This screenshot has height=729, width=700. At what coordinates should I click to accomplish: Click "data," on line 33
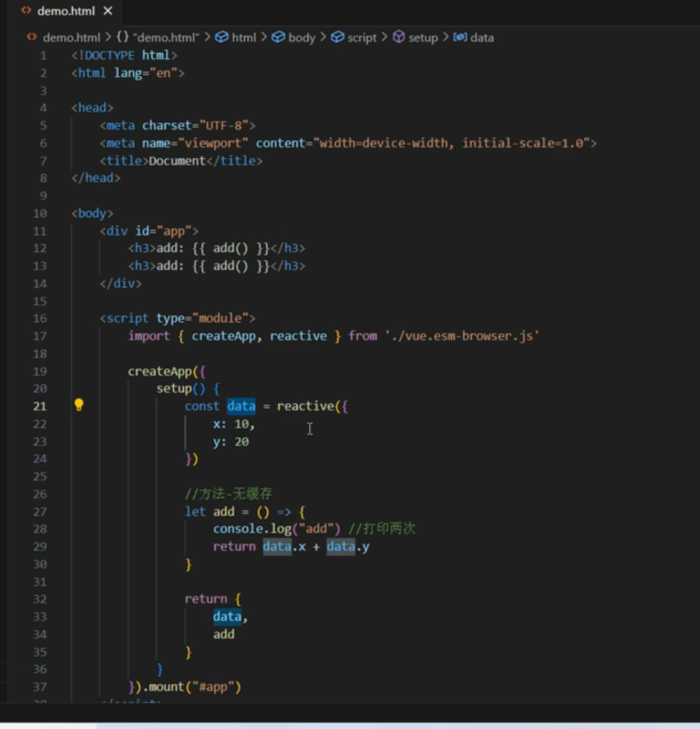pos(230,616)
